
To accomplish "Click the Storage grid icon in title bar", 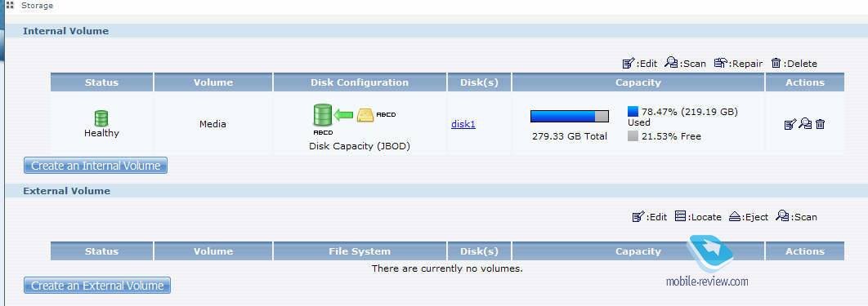I will tap(10, 6).
